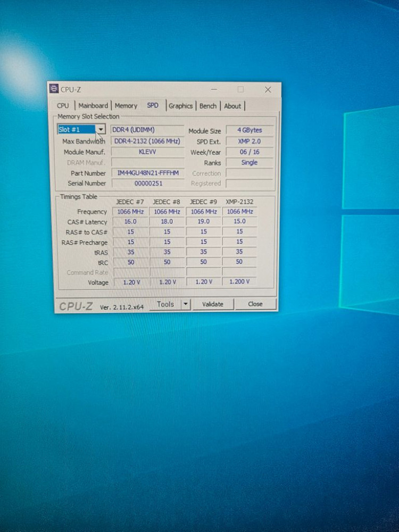Viewport: 399px width, 532px height.
Task: Click the 1.200 V XMP voltage value
Action: click(x=239, y=281)
